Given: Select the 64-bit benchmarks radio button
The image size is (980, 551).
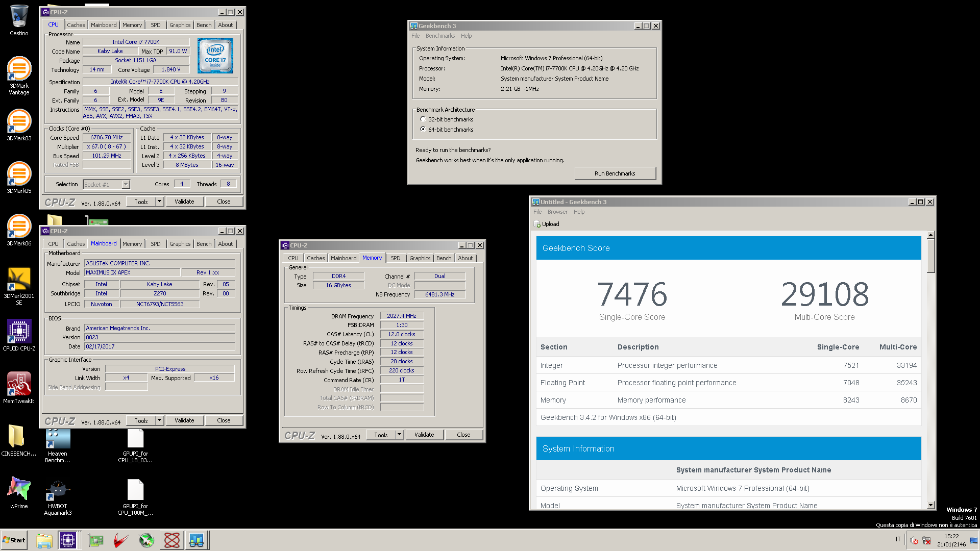Looking at the screenshot, I should click(x=423, y=129).
